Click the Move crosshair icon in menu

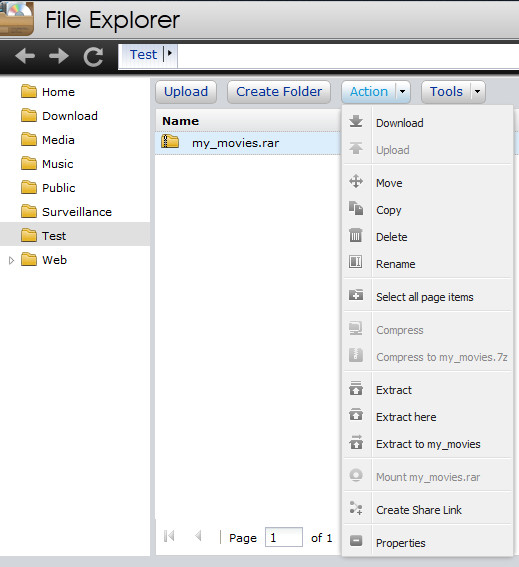(356, 182)
